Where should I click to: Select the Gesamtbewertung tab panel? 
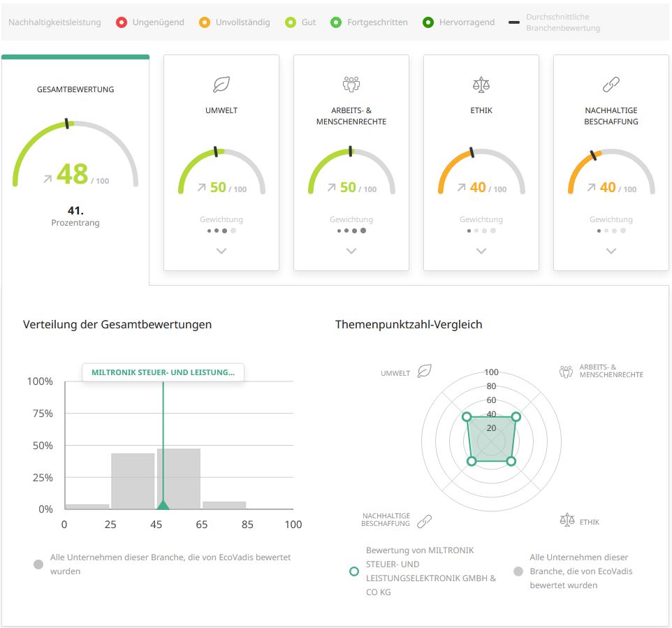click(75, 169)
